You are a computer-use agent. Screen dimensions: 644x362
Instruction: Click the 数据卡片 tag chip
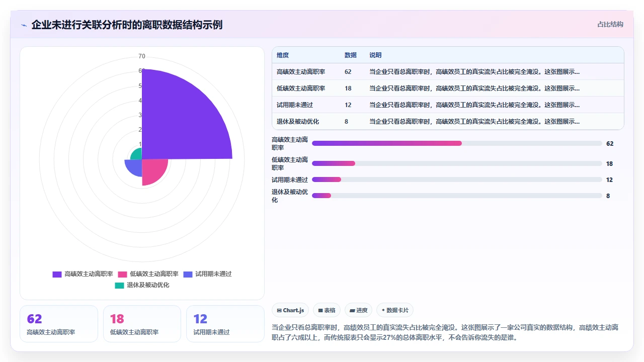click(395, 310)
